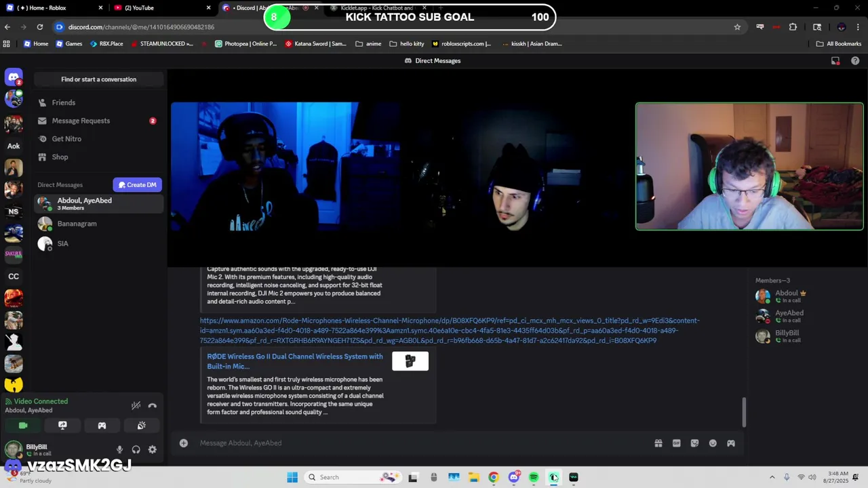
Task: Open the Photopea bookmark
Action: click(x=245, y=44)
